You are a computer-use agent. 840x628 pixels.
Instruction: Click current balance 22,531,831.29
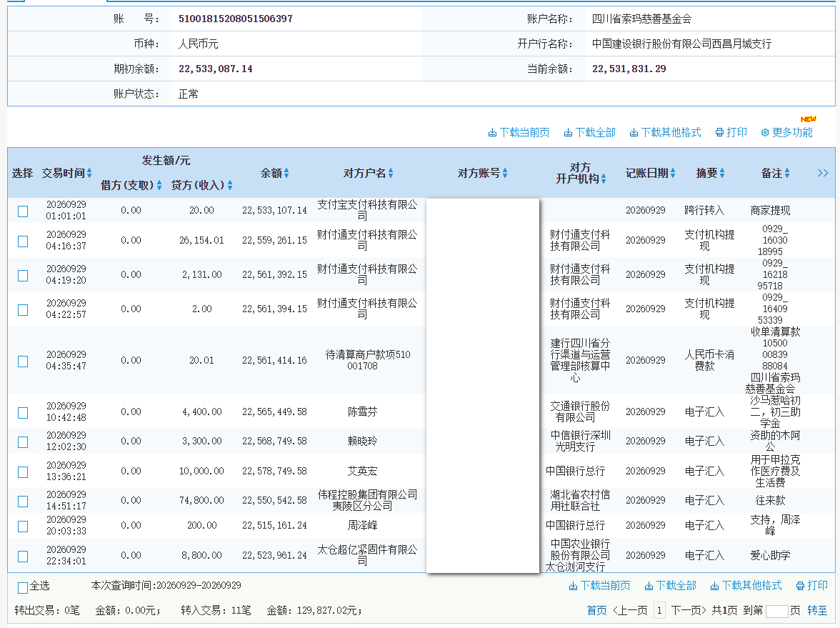pyautogui.click(x=629, y=69)
